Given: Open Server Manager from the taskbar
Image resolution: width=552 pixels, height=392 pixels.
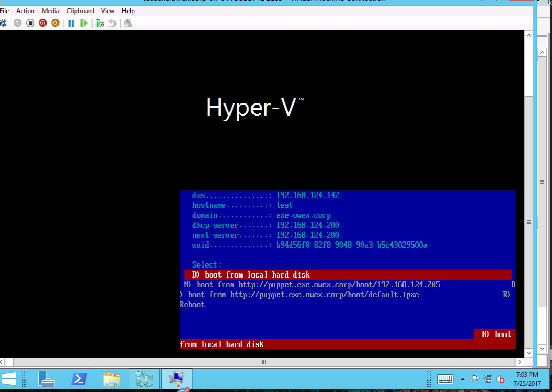Looking at the screenshot, I should pyautogui.click(x=46, y=379).
